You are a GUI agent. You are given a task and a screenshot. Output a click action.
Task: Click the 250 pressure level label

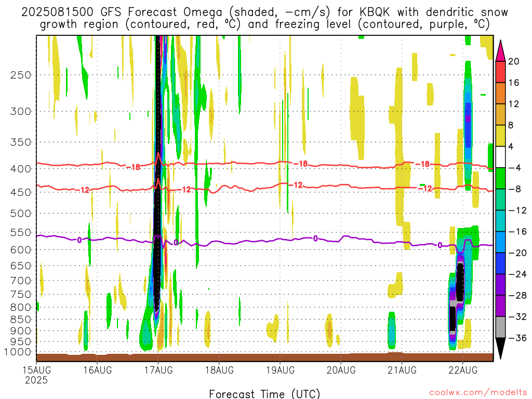click(21, 75)
